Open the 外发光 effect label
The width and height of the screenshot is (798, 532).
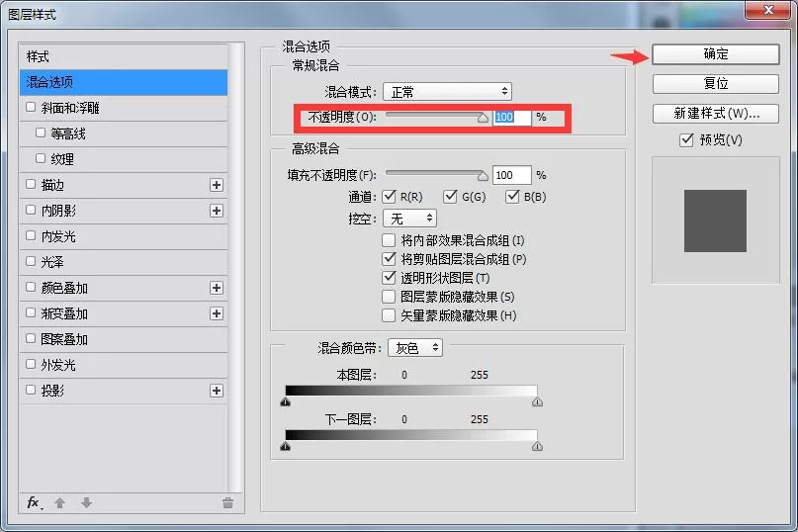(58, 365)
